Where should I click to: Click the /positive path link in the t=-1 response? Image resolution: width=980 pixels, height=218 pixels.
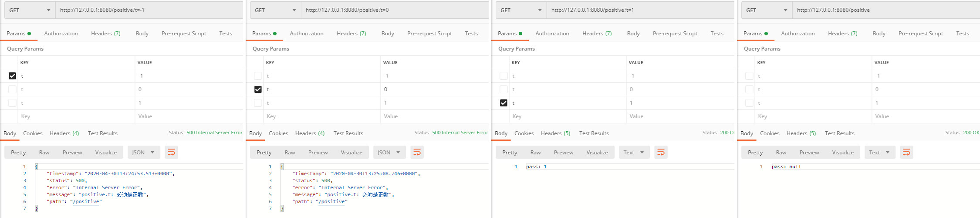pos(86,201)
